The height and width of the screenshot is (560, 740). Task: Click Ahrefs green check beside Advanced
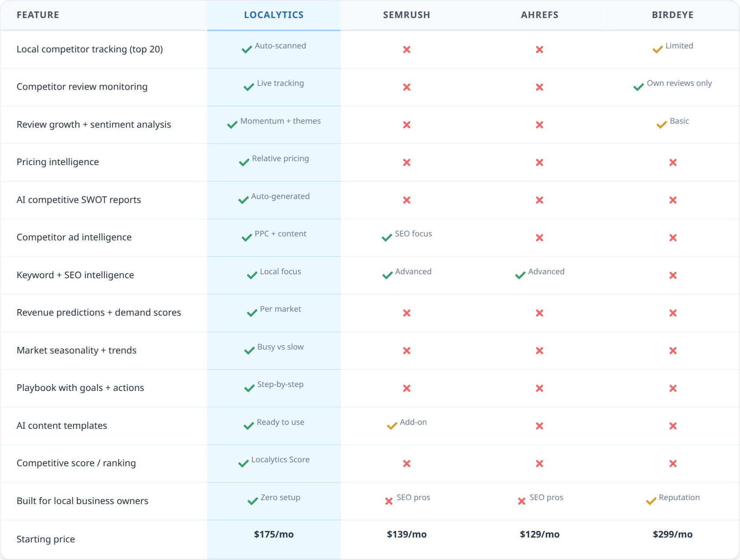pyautogui.click(x=520, y=276)
